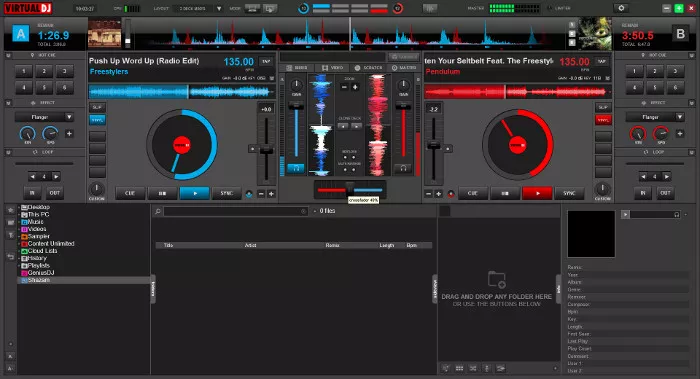Collapse EFFECT section on deck A
Screen dimensions: 700x379
(8, 103)
